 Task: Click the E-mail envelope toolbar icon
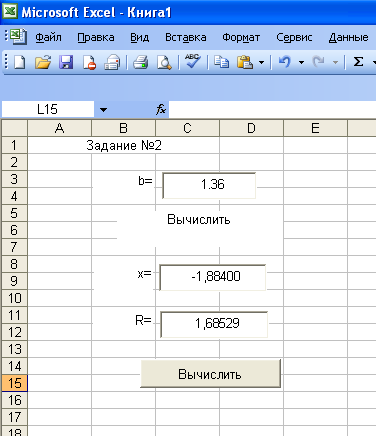pos(112,62)
